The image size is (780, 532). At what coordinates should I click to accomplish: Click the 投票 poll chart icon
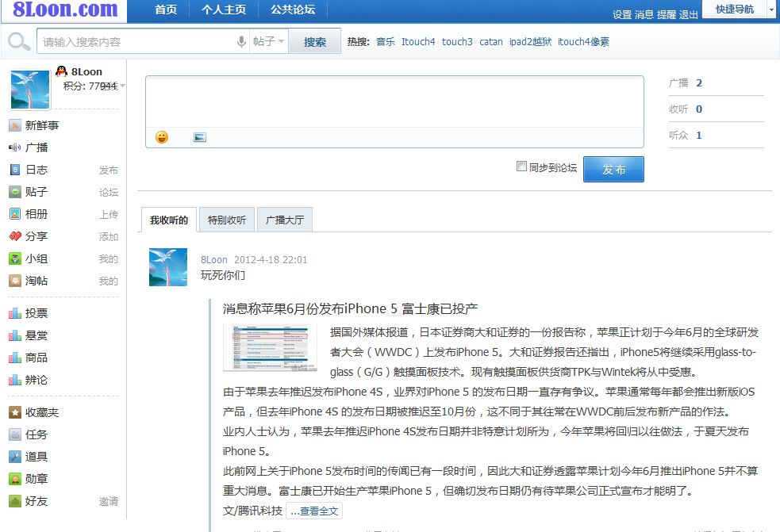15,313
